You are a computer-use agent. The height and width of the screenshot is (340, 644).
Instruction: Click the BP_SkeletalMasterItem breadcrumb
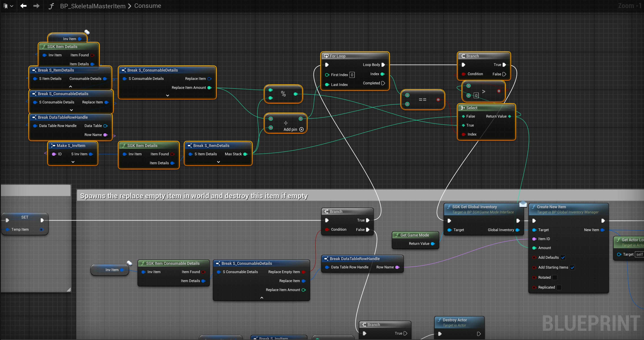coord(93,6)
